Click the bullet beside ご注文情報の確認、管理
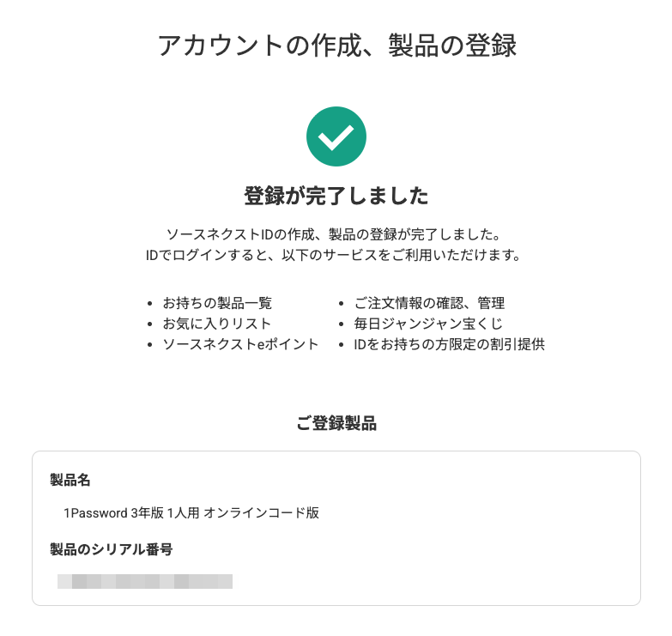Image resolution: width=672 pixels, height=636 pixels. pos(342,304)
